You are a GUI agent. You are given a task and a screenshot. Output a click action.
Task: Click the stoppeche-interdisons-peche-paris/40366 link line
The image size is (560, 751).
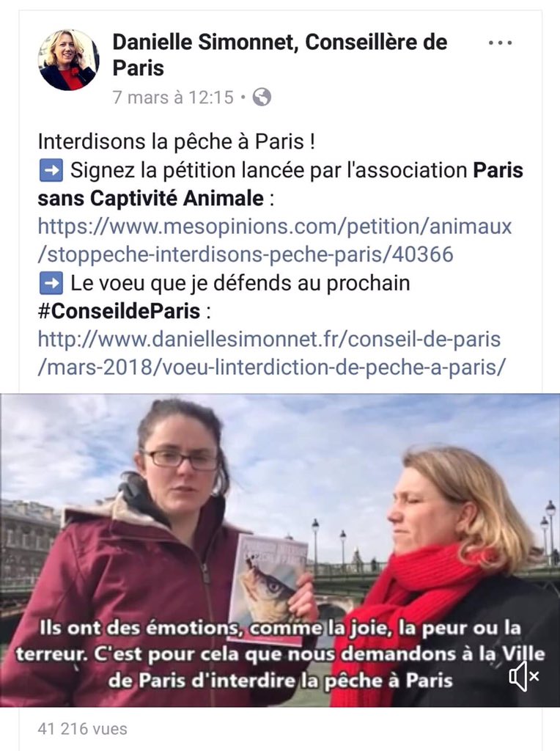tap(246, 254)
